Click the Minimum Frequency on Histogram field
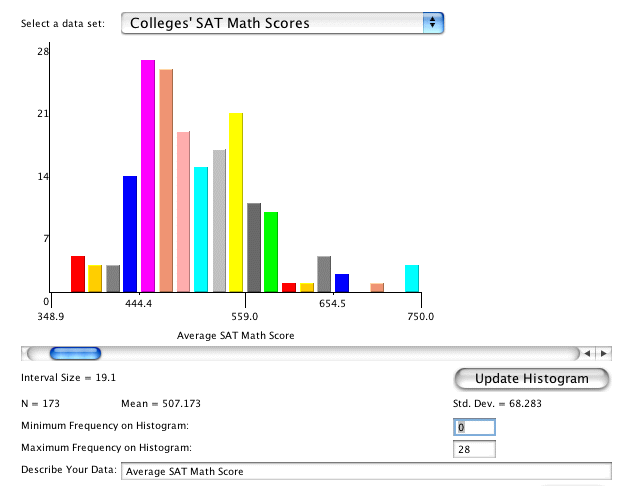Screen dimensions: 644x486 pyautogui.click(x=474, y=427)
